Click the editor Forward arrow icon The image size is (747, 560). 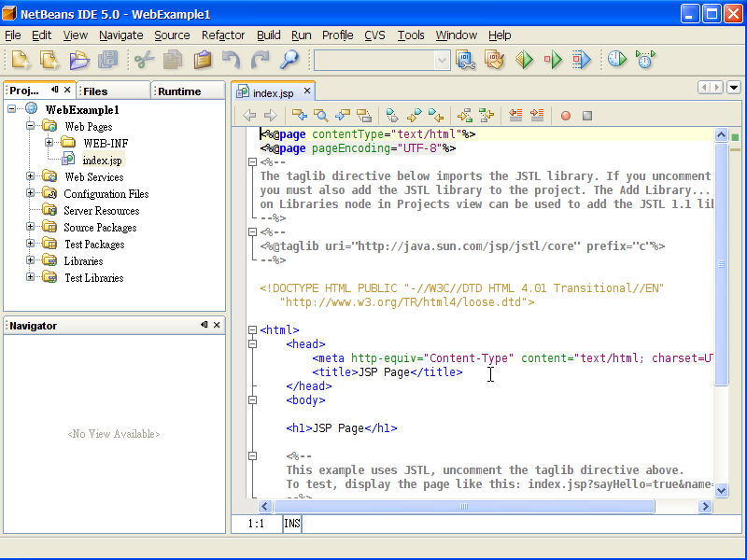coord(271,115)
